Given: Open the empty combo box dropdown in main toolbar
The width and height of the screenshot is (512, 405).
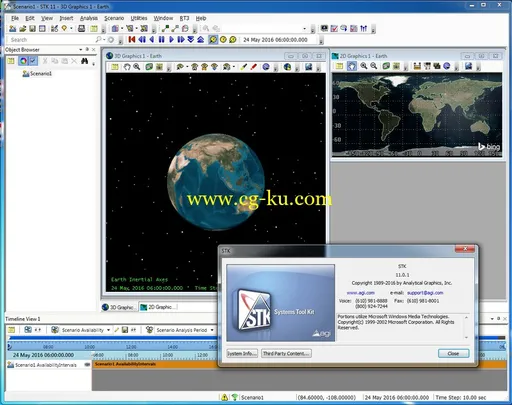Looking at the screenshot, I should click(x=304, y=29).
